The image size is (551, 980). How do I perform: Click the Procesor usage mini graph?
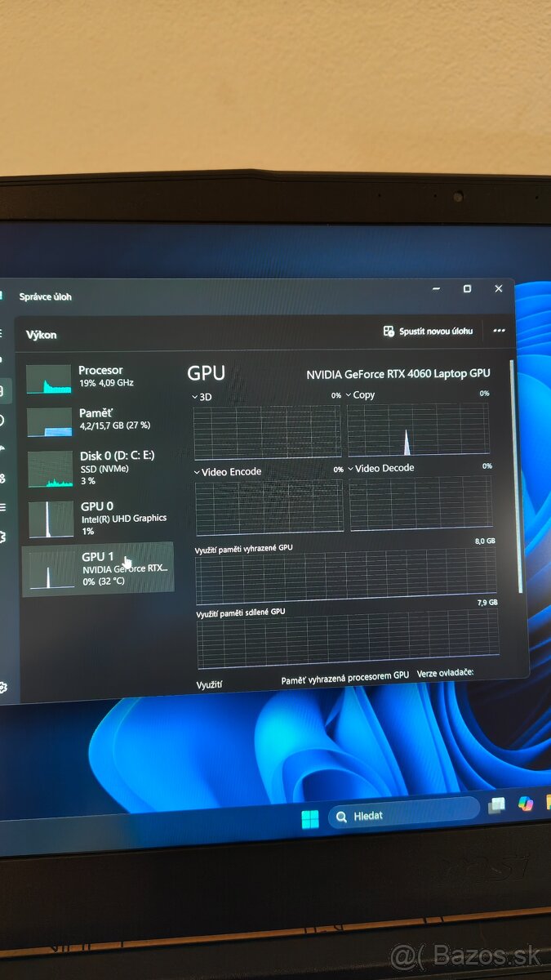pyautogui.click(x=49, y=379)
